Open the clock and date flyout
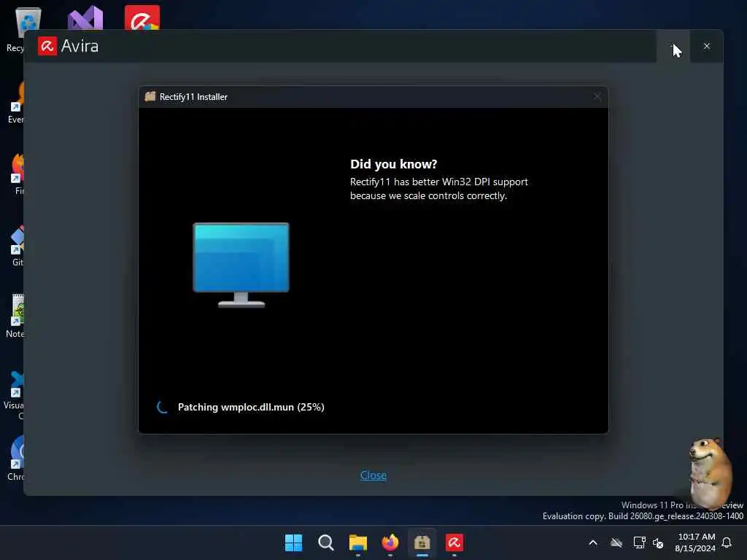The width and height of the screenshot is (747, 560). tap(695, 542)
